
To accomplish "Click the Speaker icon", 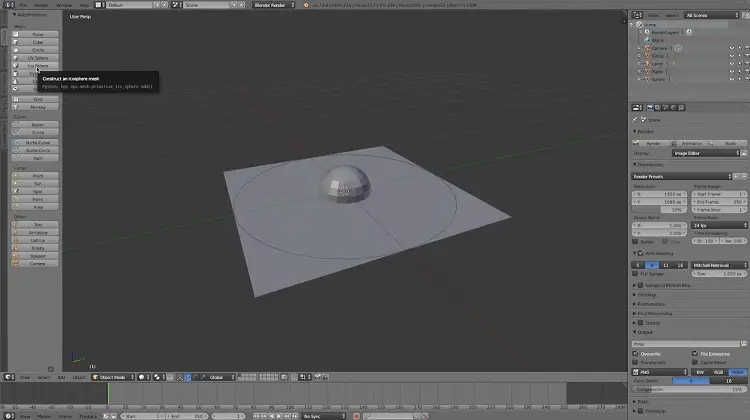I will click(16, 256).
